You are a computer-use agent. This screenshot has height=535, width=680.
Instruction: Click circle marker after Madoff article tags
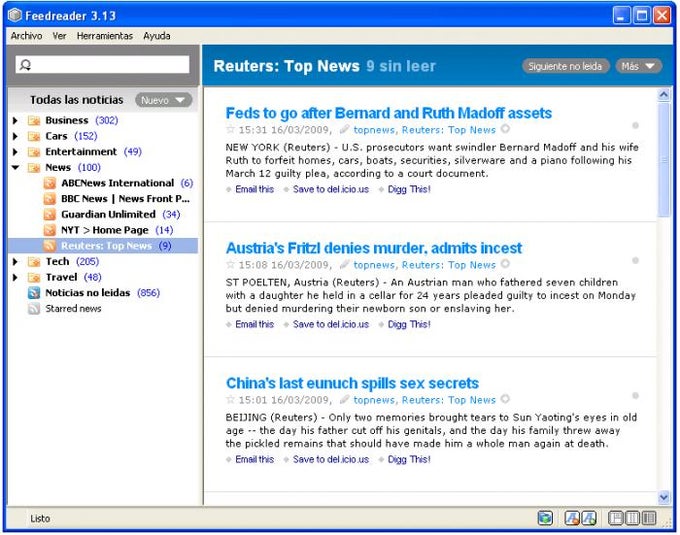click(505, 129)
